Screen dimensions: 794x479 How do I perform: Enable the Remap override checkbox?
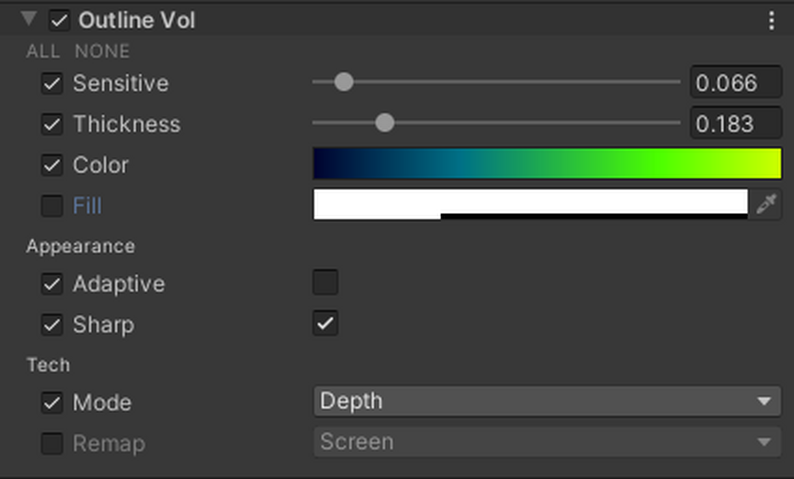coord(52,443)
